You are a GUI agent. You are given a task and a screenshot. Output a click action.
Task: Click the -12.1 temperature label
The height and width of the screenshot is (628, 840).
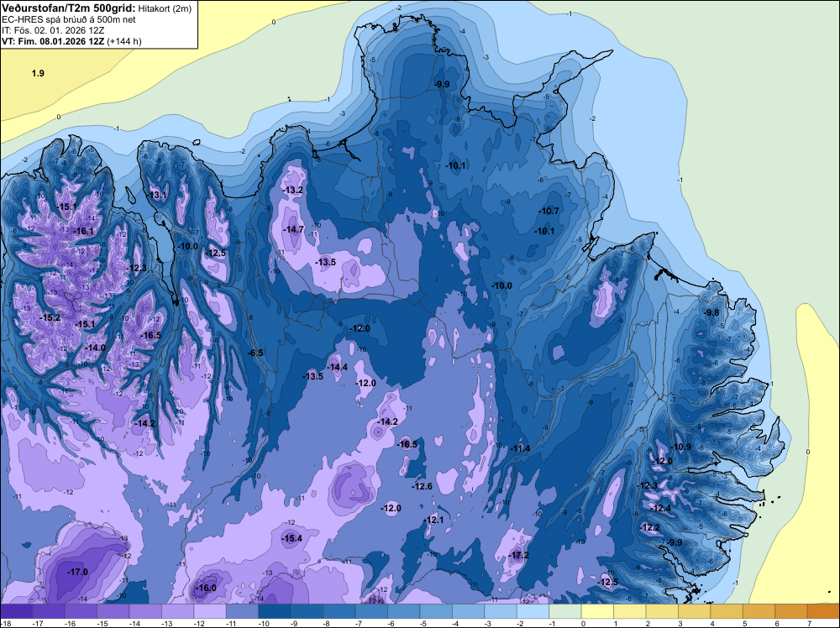click(x=434, y=520)
